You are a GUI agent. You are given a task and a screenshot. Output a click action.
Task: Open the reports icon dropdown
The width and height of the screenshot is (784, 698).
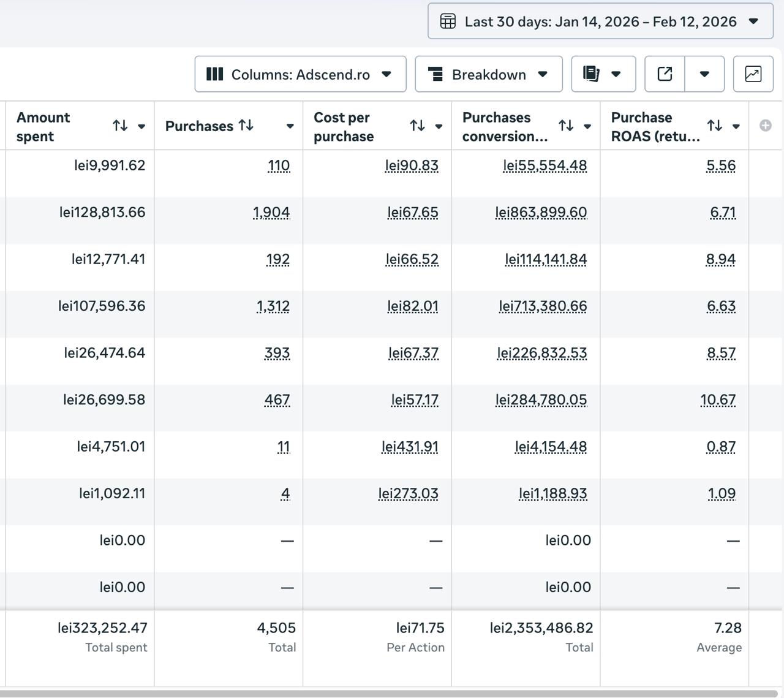click(603, 74)
